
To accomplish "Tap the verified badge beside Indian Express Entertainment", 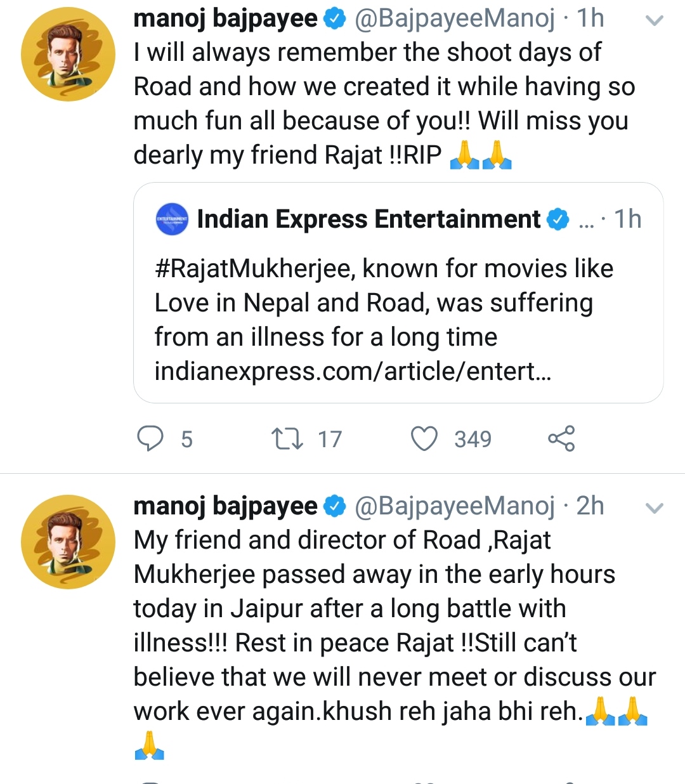I will tap(558, 219).
